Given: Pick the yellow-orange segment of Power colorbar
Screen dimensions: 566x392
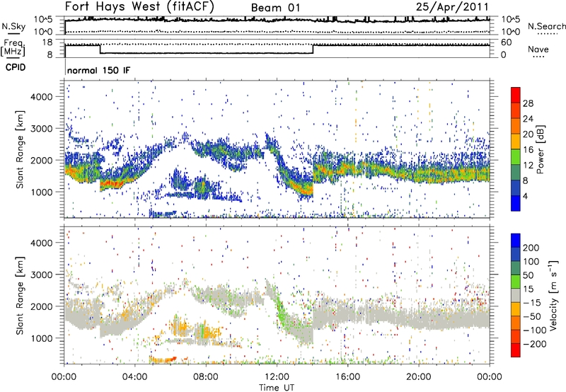Looking at the screenshot, I should [x=516, y=142].
